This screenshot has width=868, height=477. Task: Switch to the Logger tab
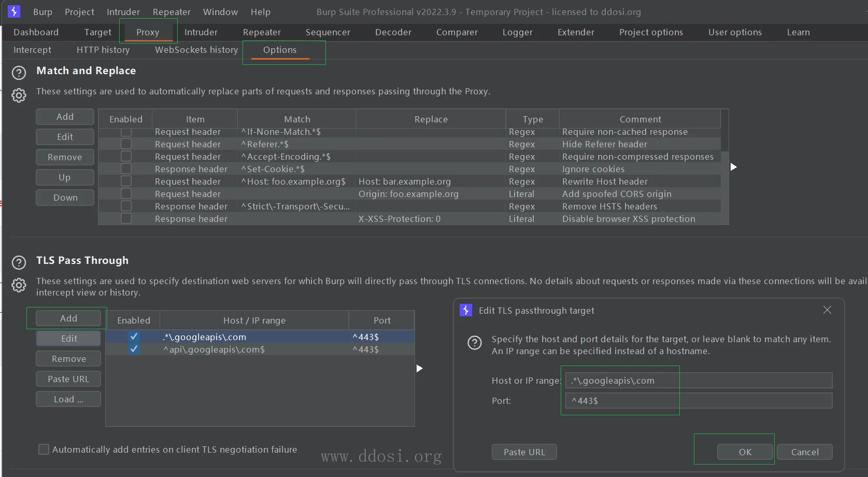518,32
